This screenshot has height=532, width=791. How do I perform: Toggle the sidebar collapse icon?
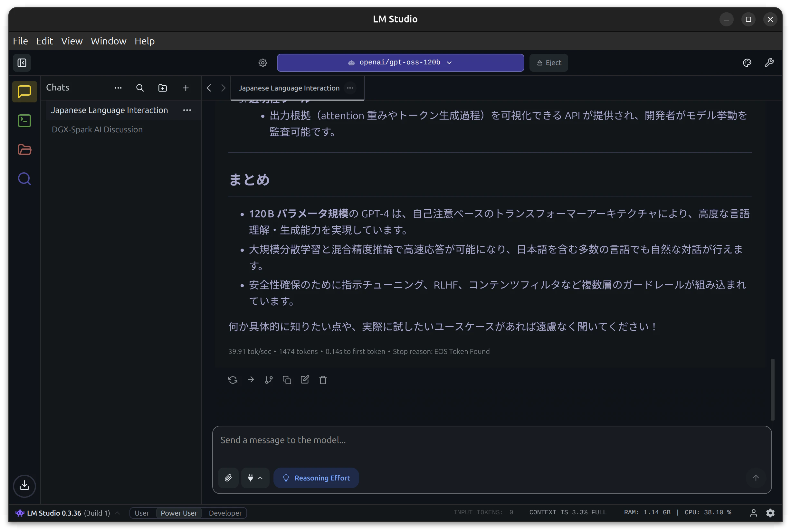(x=22, y=63)
